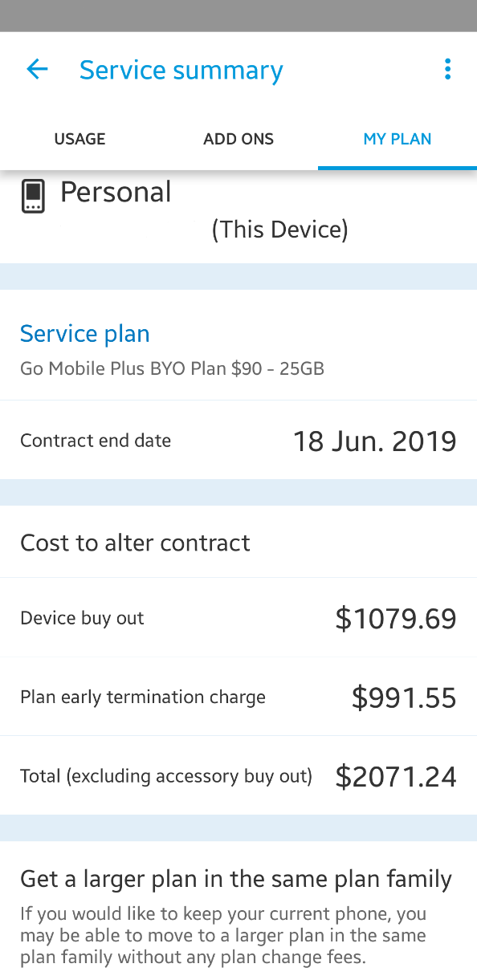Click the Device buy out amount
Screen dimensions: 477x980
(x=396, y=618)
